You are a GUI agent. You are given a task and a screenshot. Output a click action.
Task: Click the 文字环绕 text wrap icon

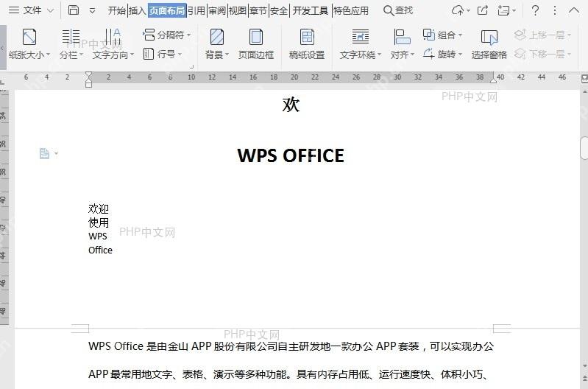tap(361, 37)
